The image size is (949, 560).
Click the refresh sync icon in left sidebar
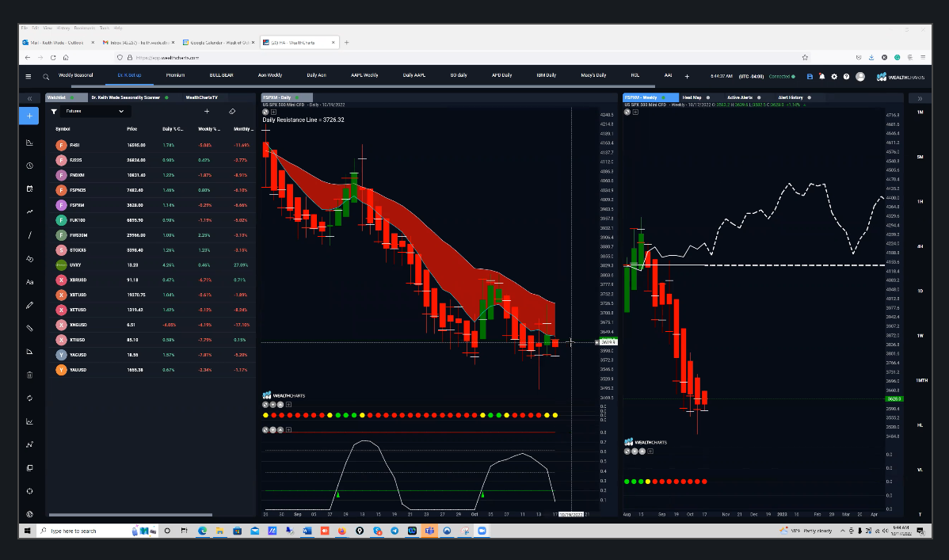point(29,398)
